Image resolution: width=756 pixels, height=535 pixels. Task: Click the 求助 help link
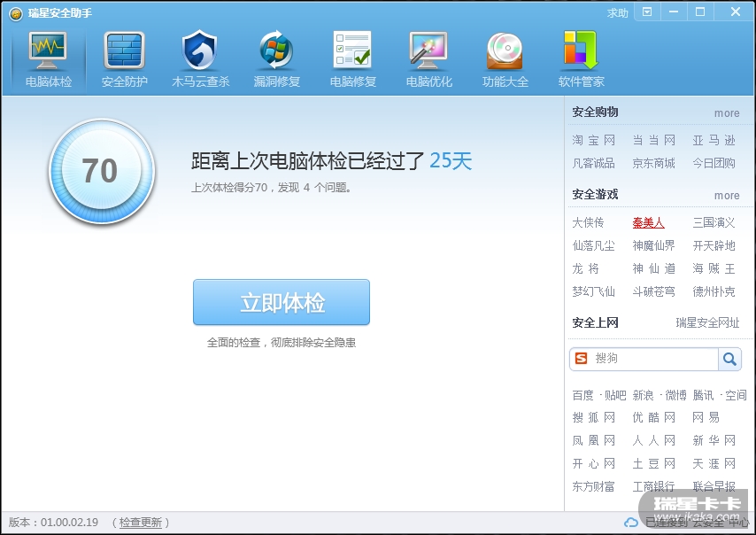pos(618,13)
